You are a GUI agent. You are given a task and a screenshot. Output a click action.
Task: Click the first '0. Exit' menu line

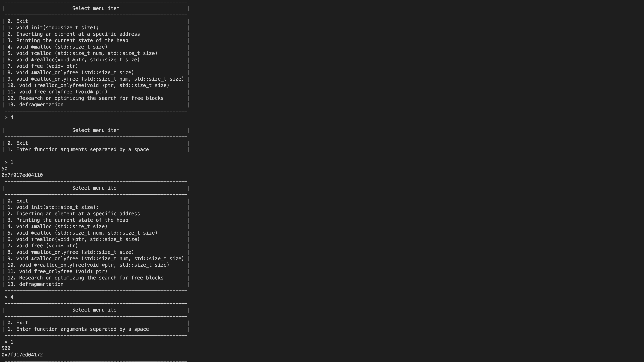18,21
